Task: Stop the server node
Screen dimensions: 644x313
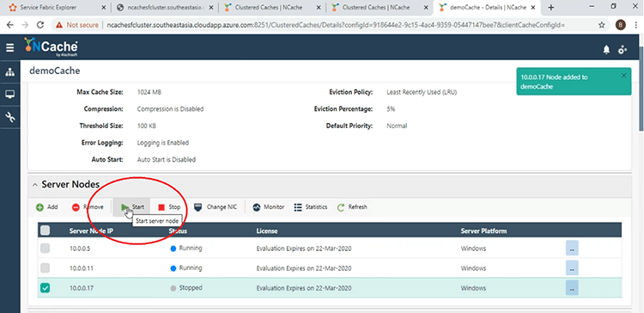Action: [169, 207]
